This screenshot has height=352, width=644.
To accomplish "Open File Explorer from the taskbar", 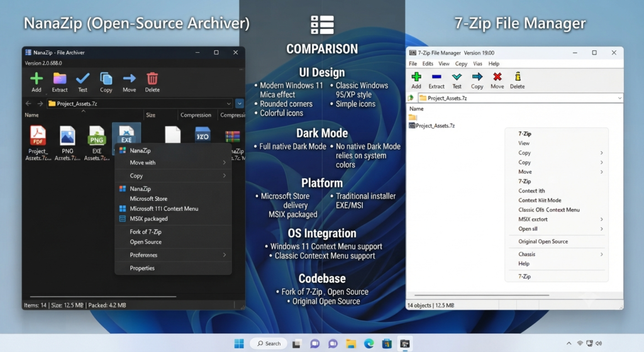I will (x=351, y=343).
